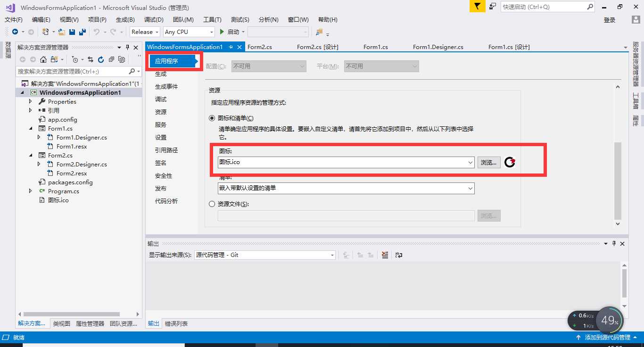The image size is (644, 347).
Task: Click the Save All icon
Action: (x=83, y=32)
